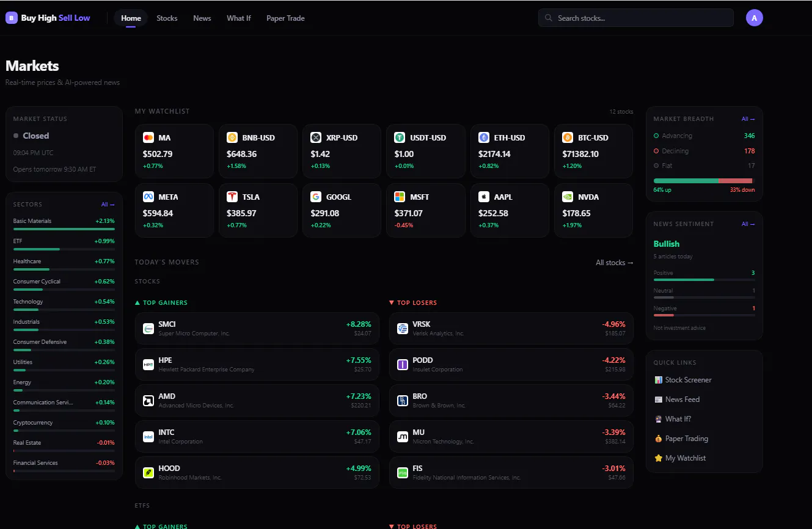This screenshot has width=812, height=529.
Task: Click the Paper Trading money bag icon
Action: pyautogui.click(x=658, y=439)
